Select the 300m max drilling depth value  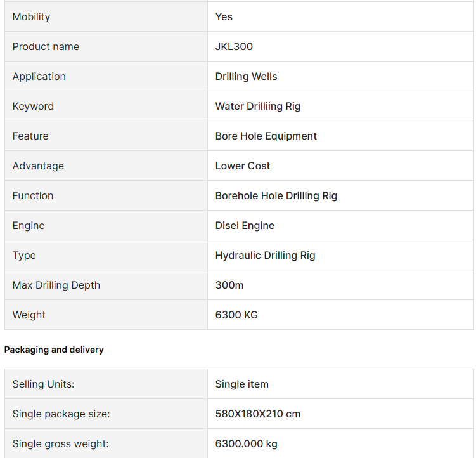click(229, 285)
